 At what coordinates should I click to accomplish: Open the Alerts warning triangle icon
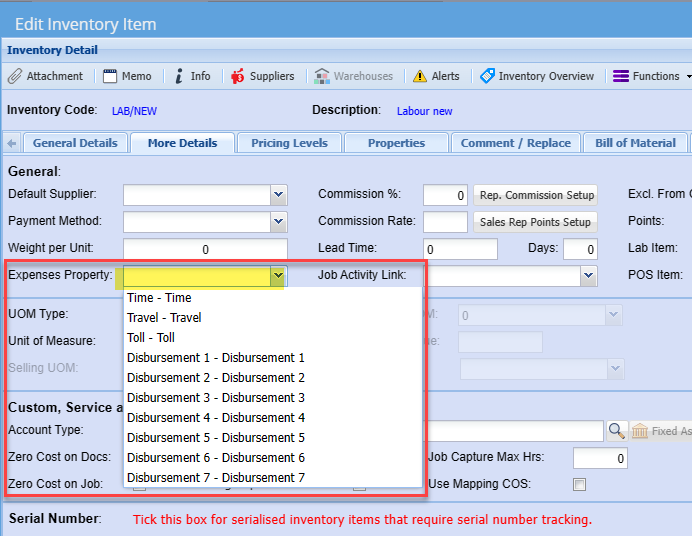coord(420,76)
